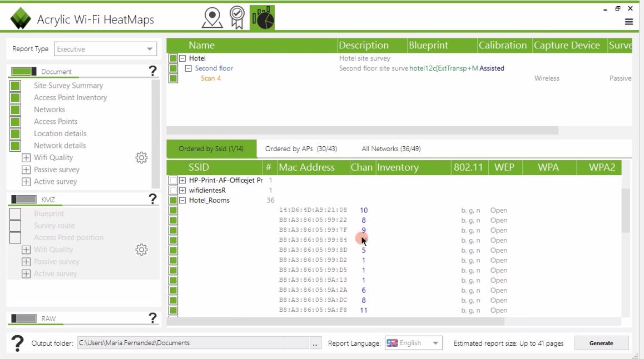Click the Capture Device column header
644x359 pixels.
tap(569, 45)
